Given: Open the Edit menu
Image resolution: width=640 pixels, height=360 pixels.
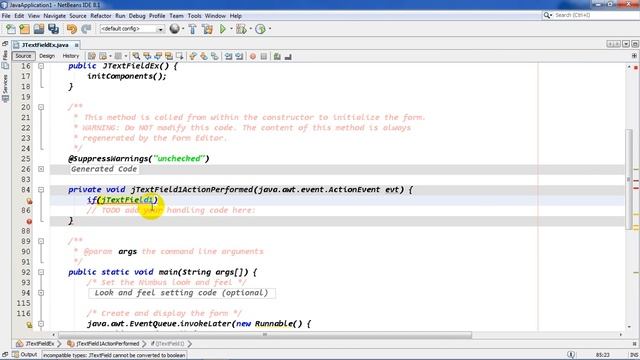Looking at the screenshot, I should point(19,16).
